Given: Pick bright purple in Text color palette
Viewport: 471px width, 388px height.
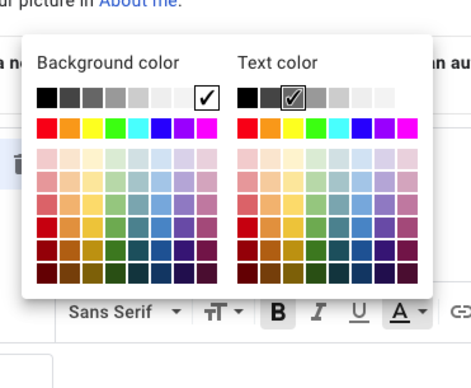Looking at the screenshot, I should click(385, 128).
